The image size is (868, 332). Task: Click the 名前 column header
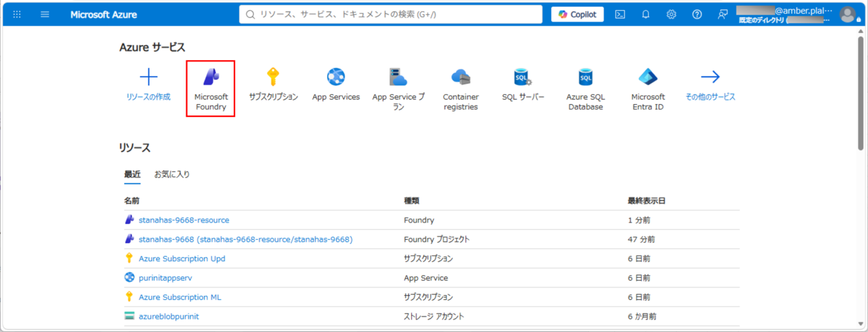[132, 200]
